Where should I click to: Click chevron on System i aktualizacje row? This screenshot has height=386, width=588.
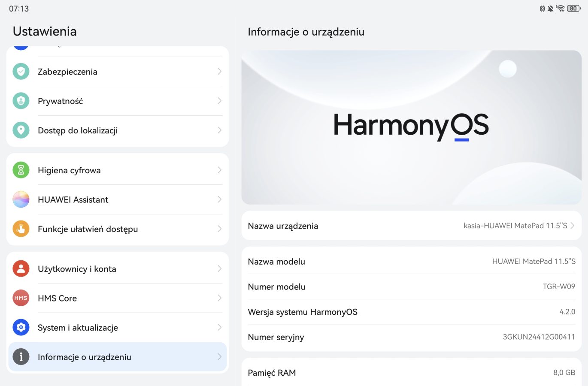[219, 328]
